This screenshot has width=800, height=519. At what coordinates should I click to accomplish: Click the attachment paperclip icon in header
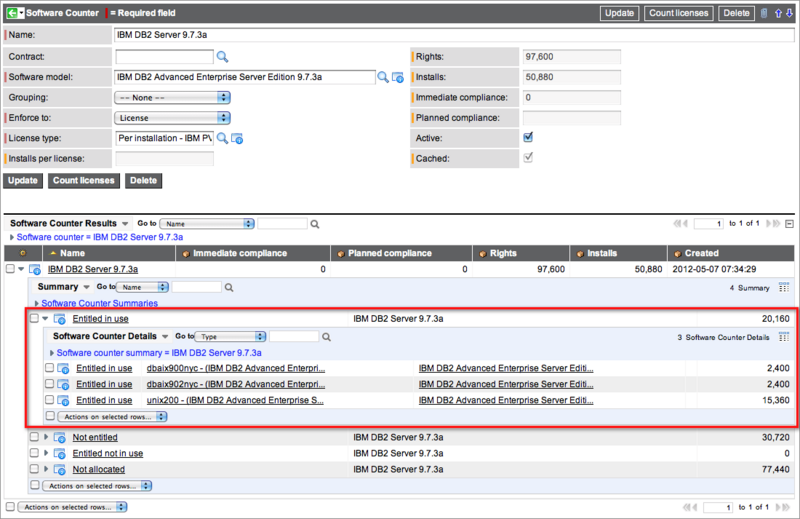pos(764,13)
